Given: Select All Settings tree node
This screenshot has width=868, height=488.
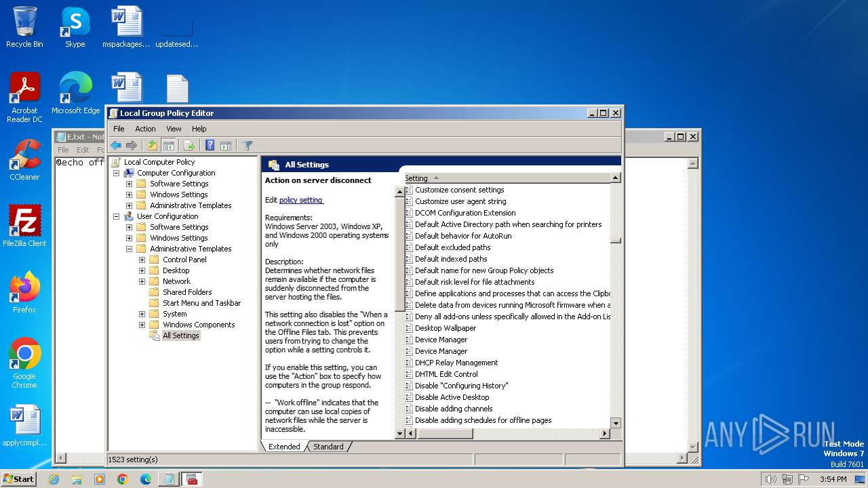Looking at the screenshot, I should pos(181,335).
